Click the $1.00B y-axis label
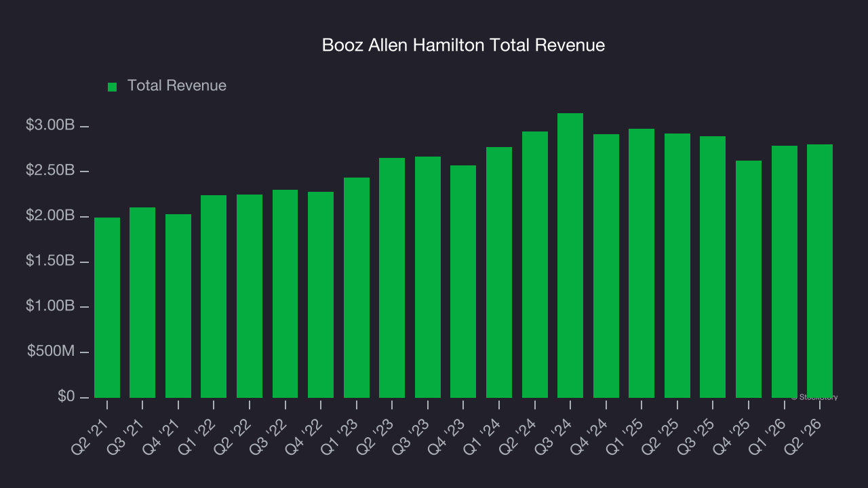Image resolution: width=868 pixels, height=488 pixels. pos(50,306)
